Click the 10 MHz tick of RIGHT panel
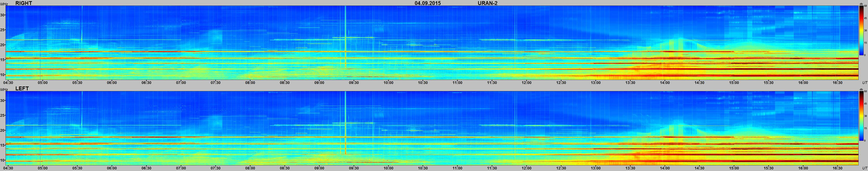 click(x=2, y=75)
